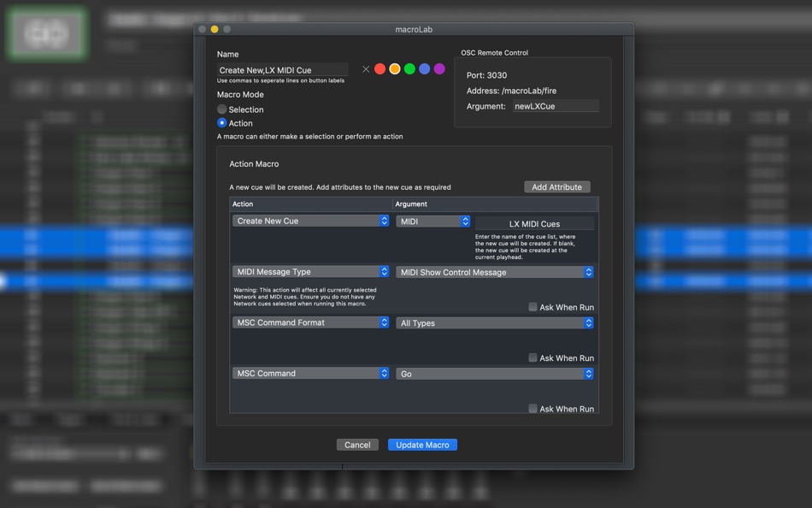Image resolution: width=812 pixels, height=508 pixels.
Task: Clear the macro color with the X icon
Action: [x=366, y=69]
